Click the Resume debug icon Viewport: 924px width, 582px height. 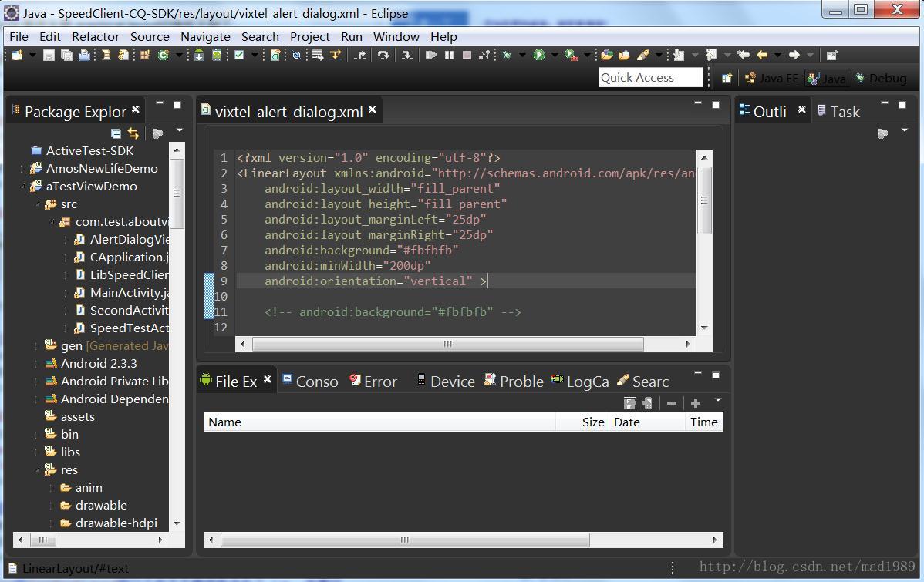431,55
